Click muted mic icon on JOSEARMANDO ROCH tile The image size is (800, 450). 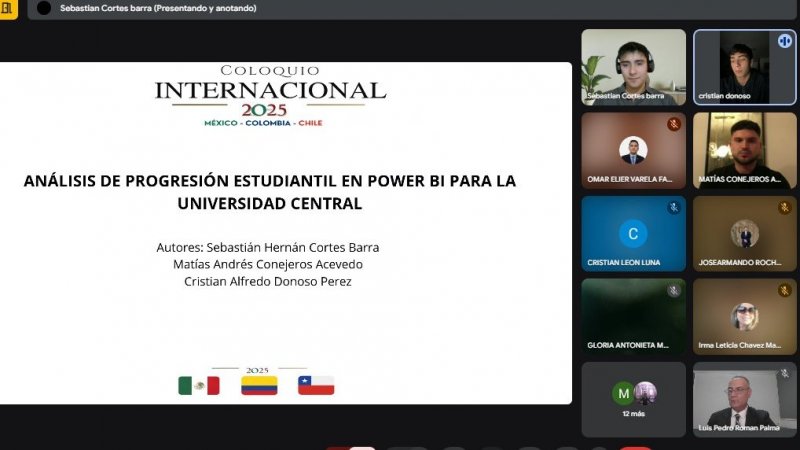[x=785, y=208]
